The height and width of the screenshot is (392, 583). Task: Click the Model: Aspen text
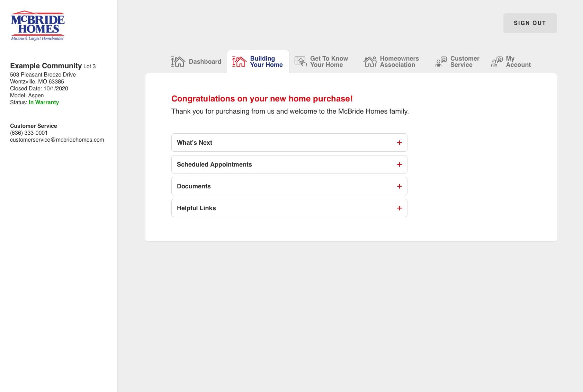27,96
